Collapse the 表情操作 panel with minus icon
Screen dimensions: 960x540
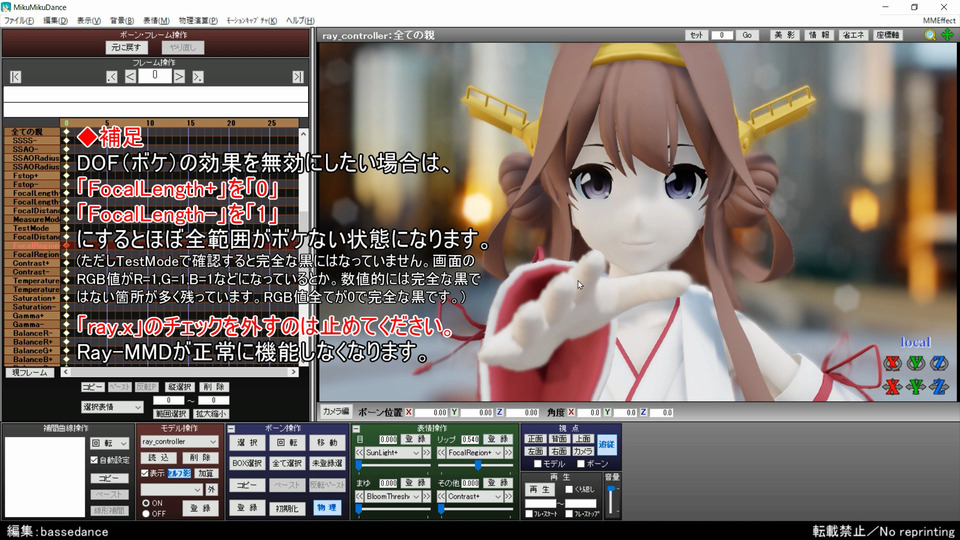coord(356,429)
